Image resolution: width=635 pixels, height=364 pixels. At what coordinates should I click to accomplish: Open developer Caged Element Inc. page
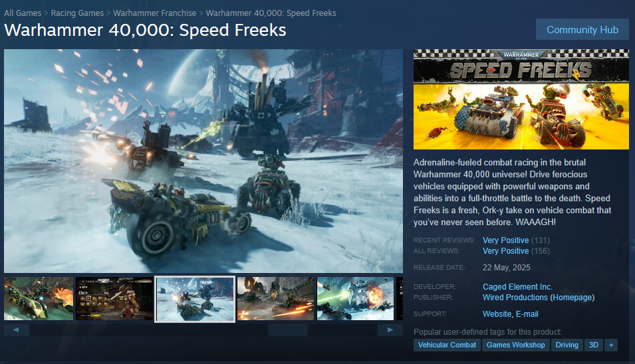517,287
